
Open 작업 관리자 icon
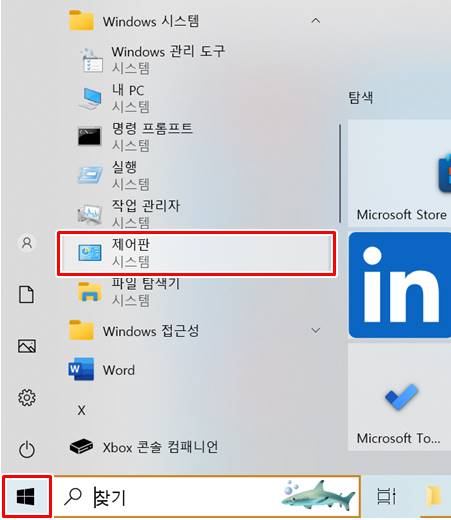coord(89,213)
